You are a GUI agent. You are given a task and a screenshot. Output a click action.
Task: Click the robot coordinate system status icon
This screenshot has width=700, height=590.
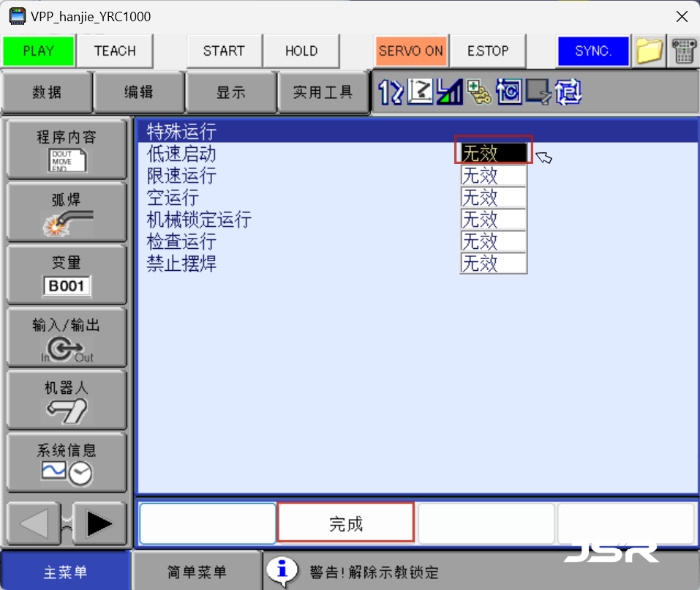click(420, 92)
